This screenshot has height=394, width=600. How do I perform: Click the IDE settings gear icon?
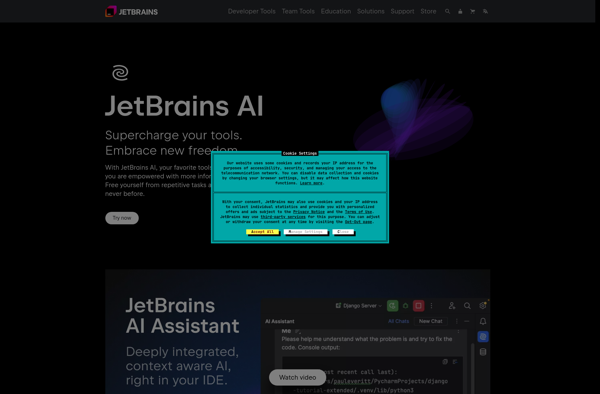pos(483,305)
